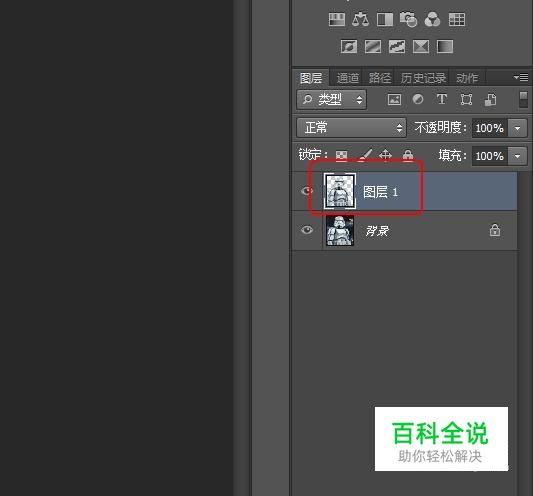Add a Black & White adjustment

tap(385, 19)
